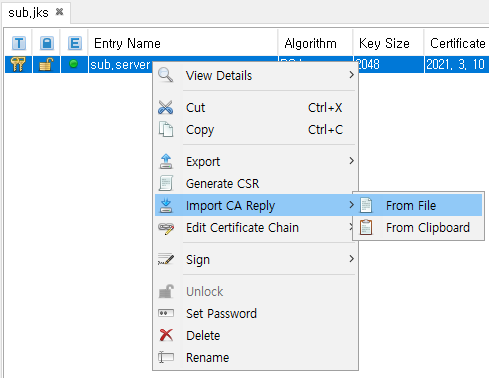
Task: Click the T entry type column header
Action: [19, 43]
